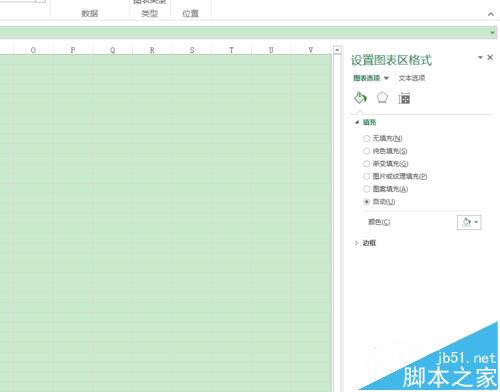The width and height of the screenshot is (500, 392).
Task: Switch to the 图表选项 tab
Action: [x=367, y=78]
